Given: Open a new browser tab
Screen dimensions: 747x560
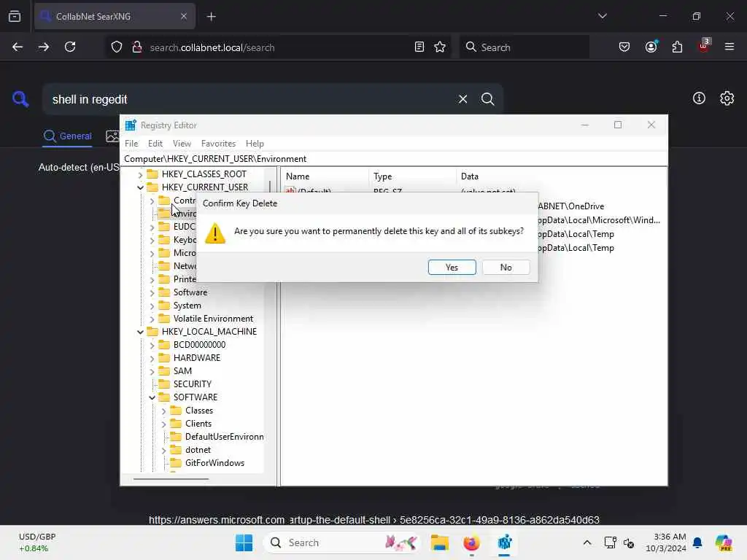Looking at the screenshot, I should [211, 17].
